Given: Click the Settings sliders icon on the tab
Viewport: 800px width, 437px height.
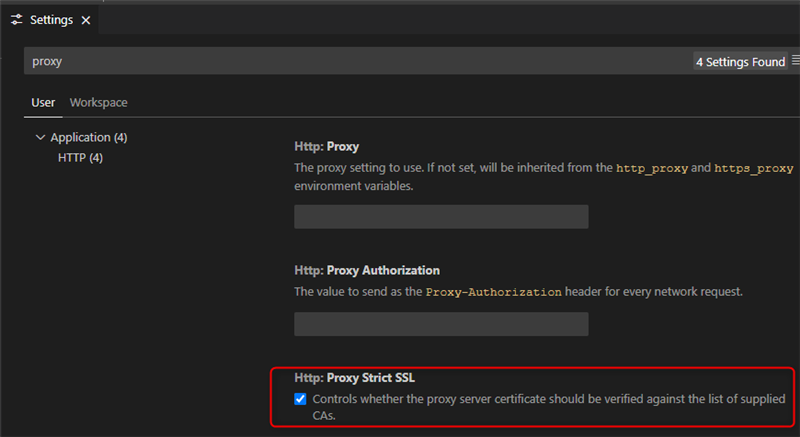Looking at the screenshot, I should coord(16,20).
